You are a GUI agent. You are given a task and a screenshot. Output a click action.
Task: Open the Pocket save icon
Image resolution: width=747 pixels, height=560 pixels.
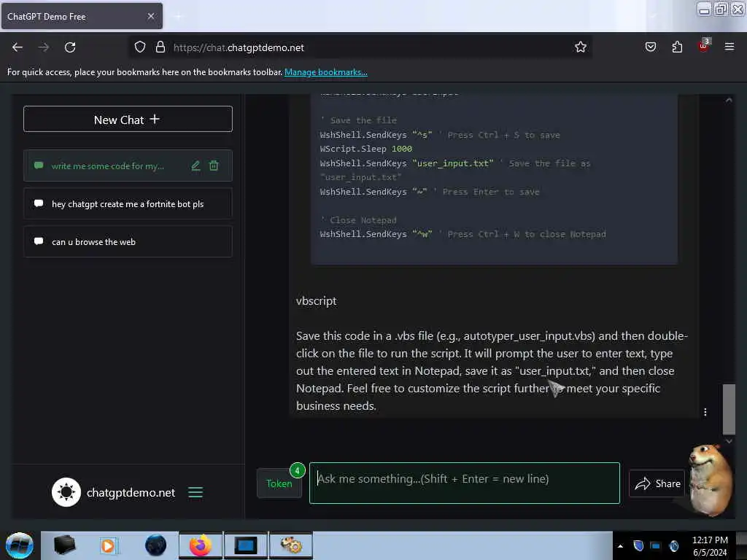(650, 47)
